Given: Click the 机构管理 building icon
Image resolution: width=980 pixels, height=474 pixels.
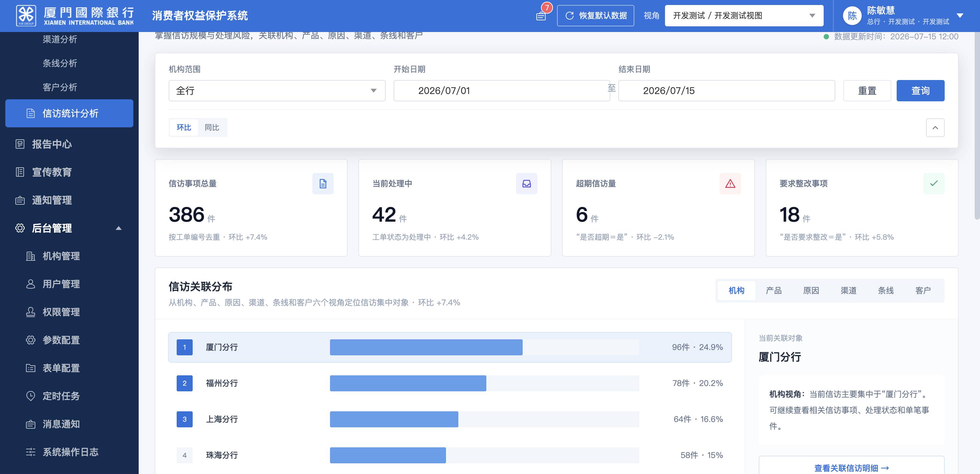Looking at the screenshot, I should pos(30,256).
